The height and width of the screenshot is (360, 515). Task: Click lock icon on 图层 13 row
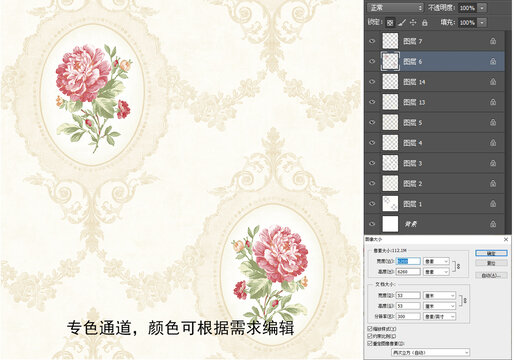pos(493,102)
